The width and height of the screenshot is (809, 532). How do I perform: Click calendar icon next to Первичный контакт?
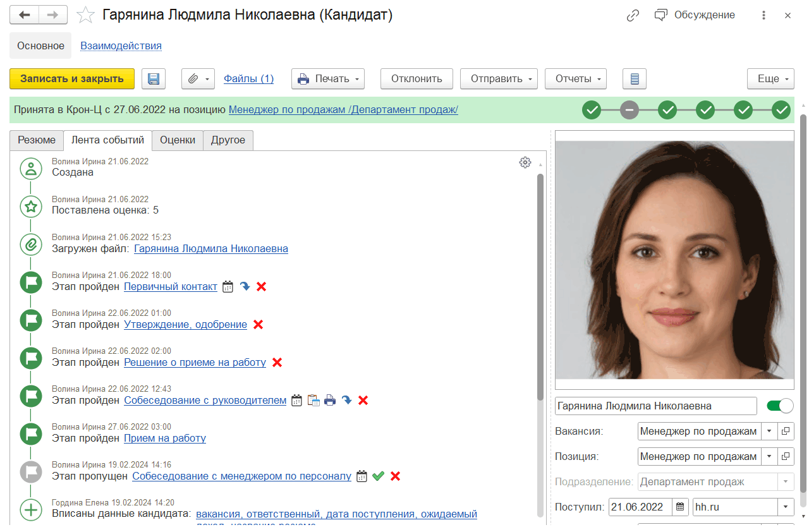[228, 287]
